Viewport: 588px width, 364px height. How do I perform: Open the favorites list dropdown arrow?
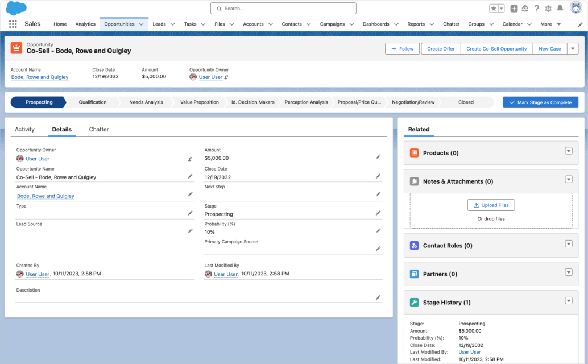click(x=502, y=9)
